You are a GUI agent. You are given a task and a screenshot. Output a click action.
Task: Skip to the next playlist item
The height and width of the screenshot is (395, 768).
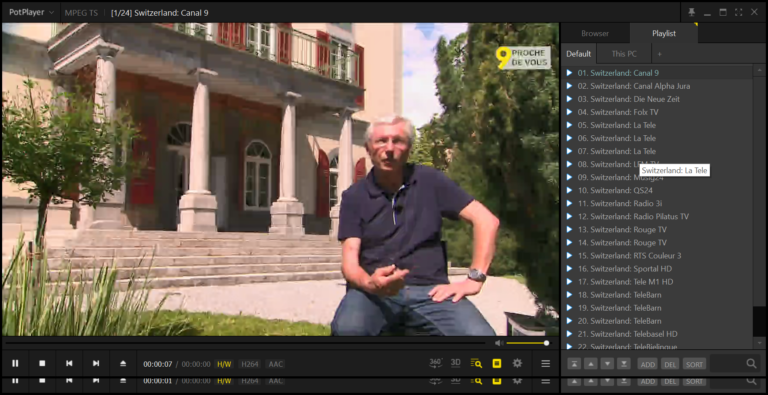(96, 363)
